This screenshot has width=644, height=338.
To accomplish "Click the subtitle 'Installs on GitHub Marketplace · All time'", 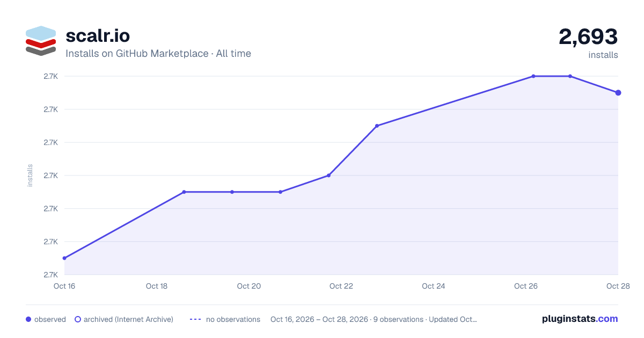I will pos(158,54).
